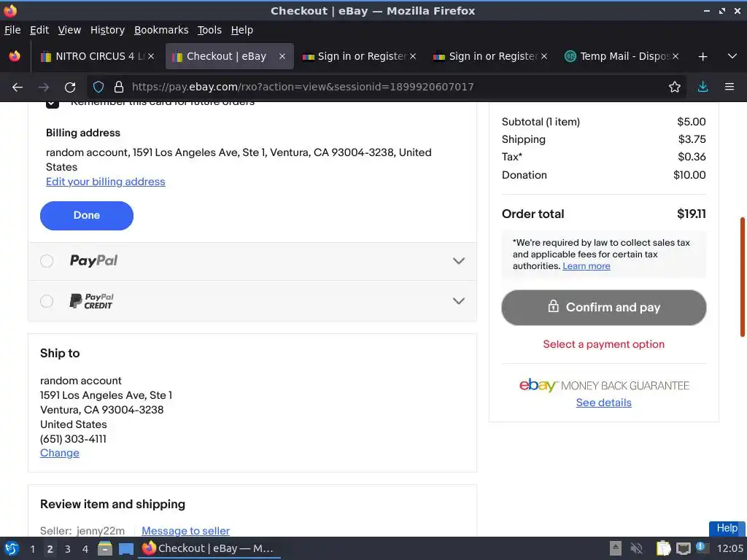
Task: Close the Checkout | eBay tab
Action: coord(282,56)
